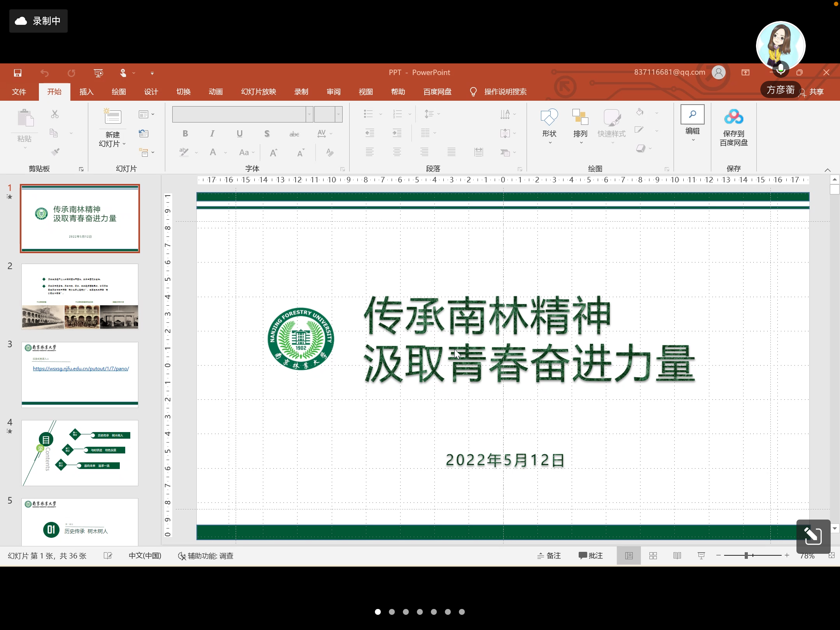
Task: Select slide 4 thumbnail with contents
Action: pyautogui.click(x=80, y=453)
